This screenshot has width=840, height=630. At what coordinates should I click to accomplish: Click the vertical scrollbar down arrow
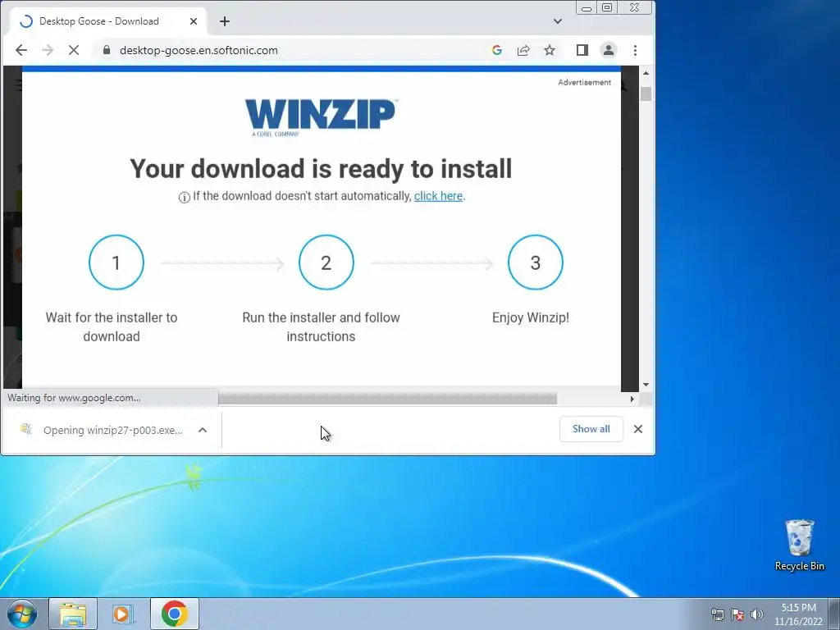click(646, 385)
